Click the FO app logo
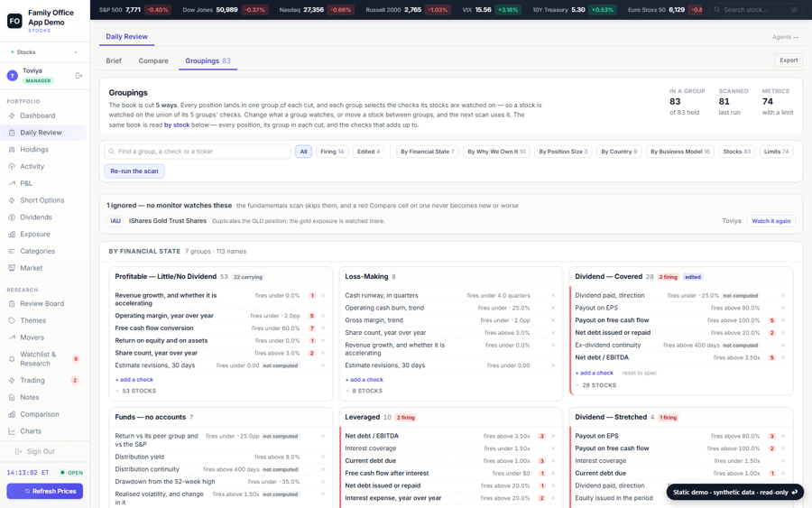The image size is (812, 508). coord(14,21)
